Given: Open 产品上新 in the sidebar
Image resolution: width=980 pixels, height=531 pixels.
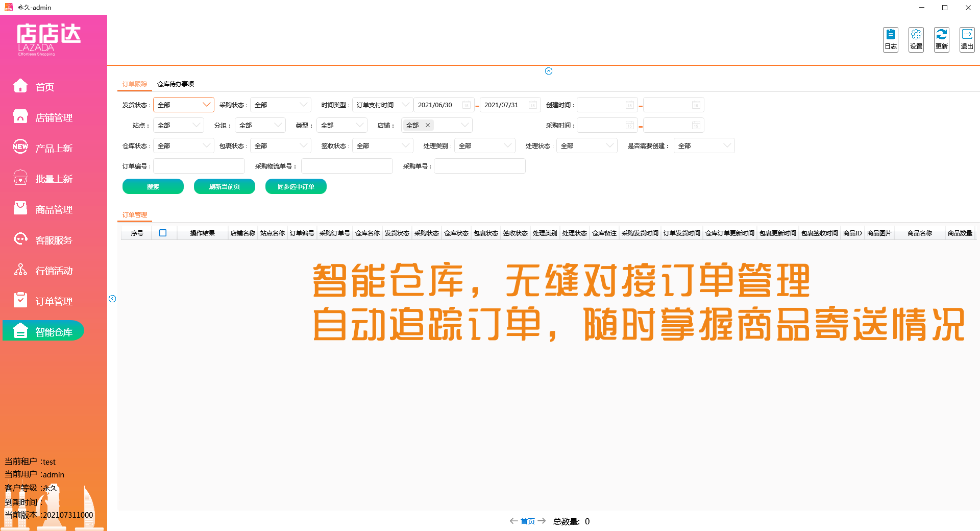Looking at the screenshot, I should (43, 148).
